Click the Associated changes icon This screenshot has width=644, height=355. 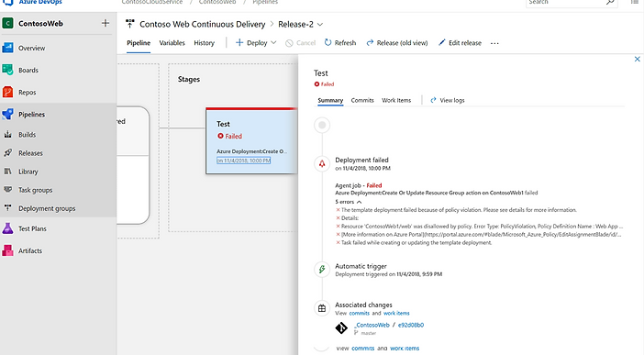pos(322,308)
